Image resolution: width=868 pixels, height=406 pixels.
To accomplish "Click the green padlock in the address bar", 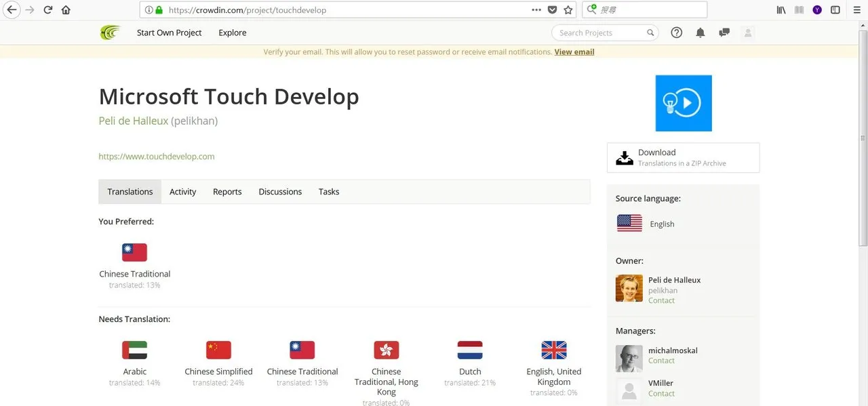I will (159, 10).
